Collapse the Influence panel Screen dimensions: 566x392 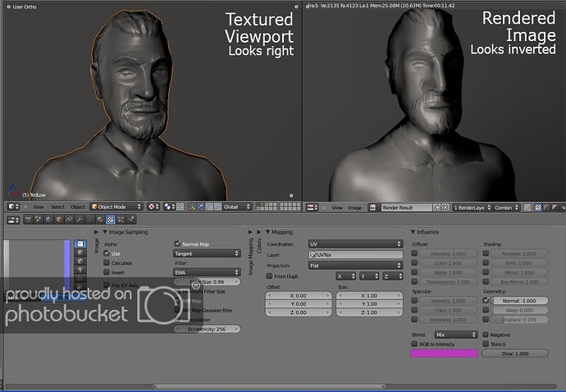(413, 232)
